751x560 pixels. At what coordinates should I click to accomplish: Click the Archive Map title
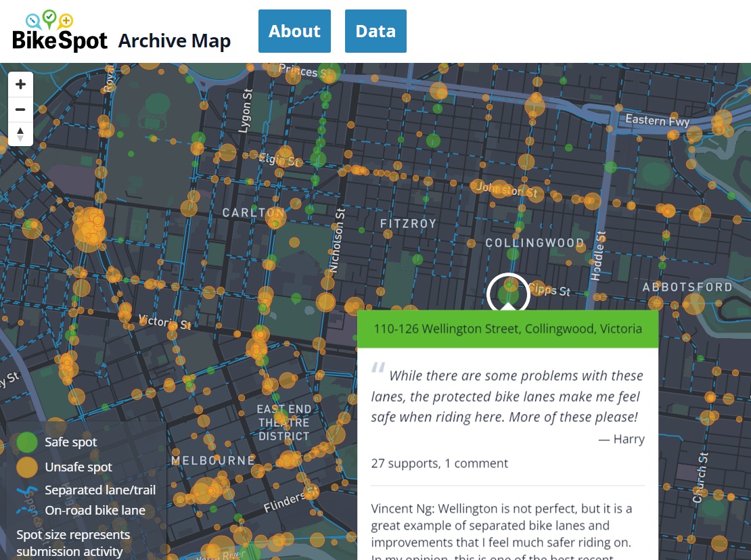click(175, 41)
